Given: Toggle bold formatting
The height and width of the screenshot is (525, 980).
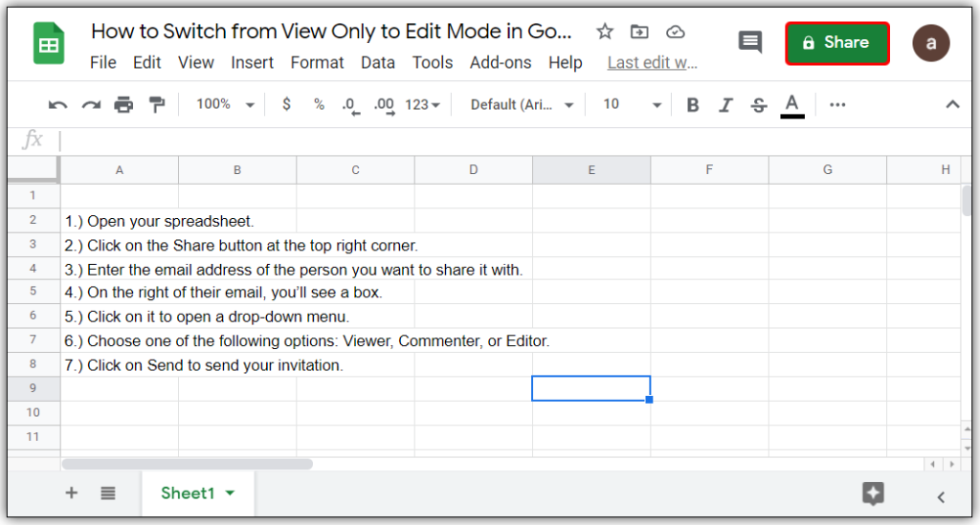Looking at the screenshot, I should coord(693,105).
